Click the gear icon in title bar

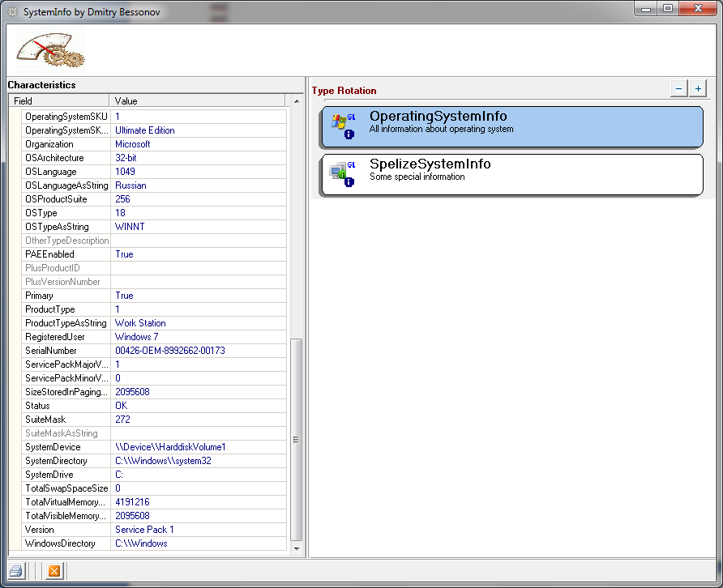[x=13, y=12]
